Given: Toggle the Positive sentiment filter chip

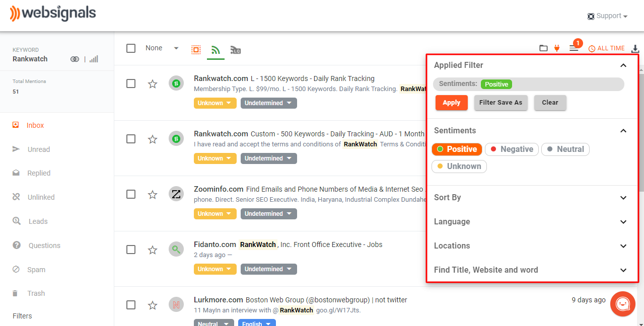Looking at the screenshot, I should [x=457, y=149].
